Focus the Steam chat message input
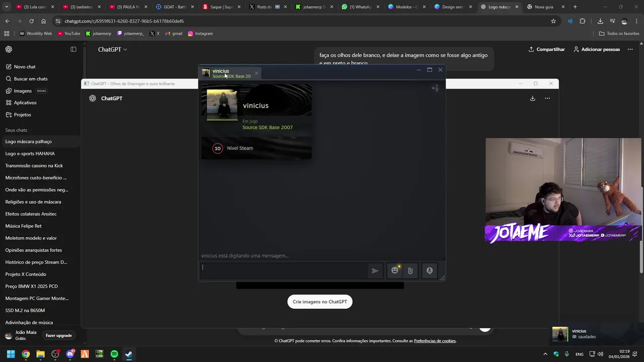The height and width of the screenshot is (362, 644). tap(284, 270)
